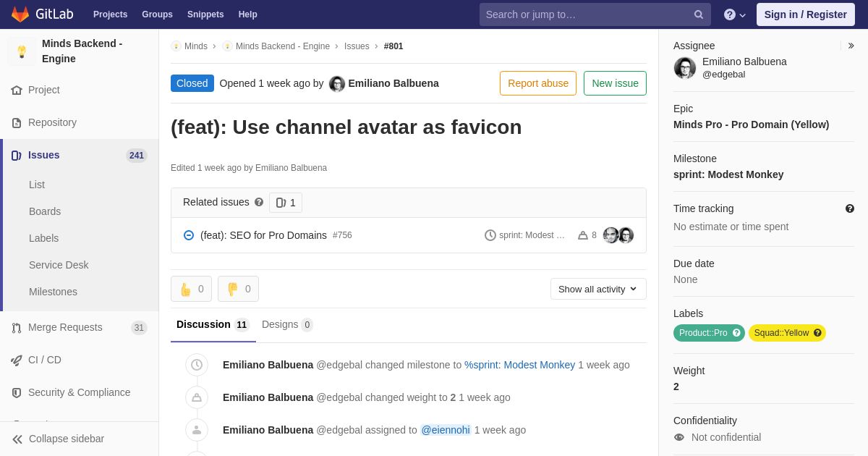Click the Issues icon in sidebar
The height and width of the screenshot is (456, 868).
(17, 156)
